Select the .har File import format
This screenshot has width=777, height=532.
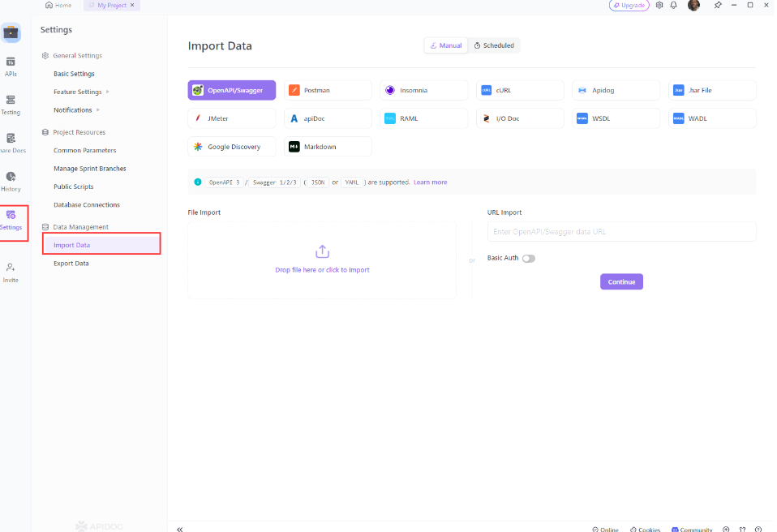click(x=712, y=90)
